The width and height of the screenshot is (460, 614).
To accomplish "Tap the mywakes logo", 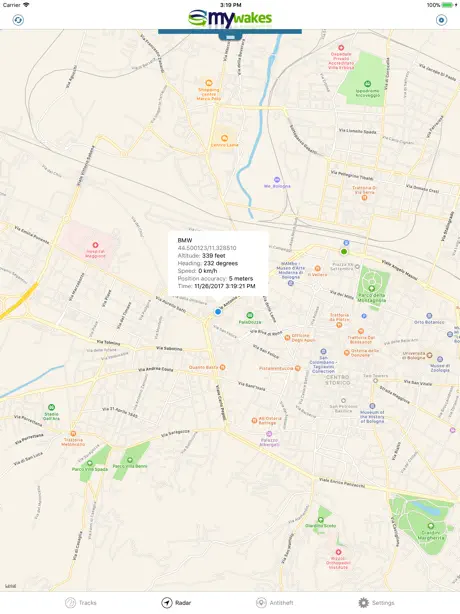I will pos(230,19).
